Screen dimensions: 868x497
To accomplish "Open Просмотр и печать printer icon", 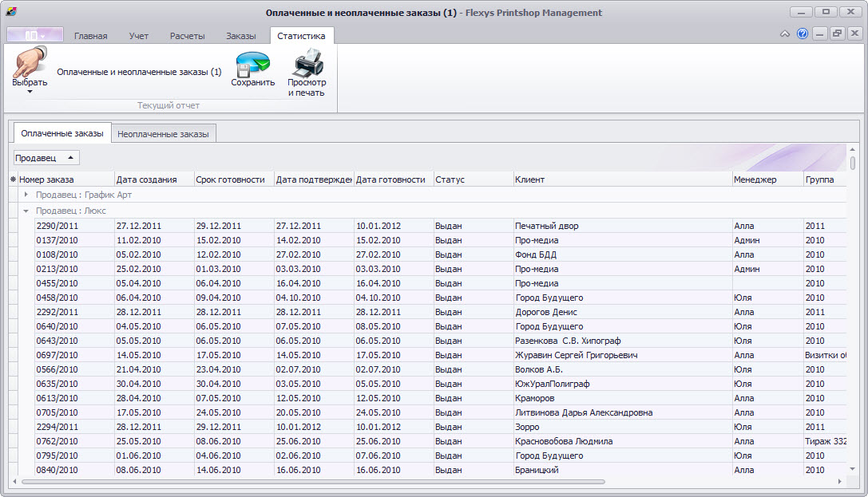I will click(307, 62).
